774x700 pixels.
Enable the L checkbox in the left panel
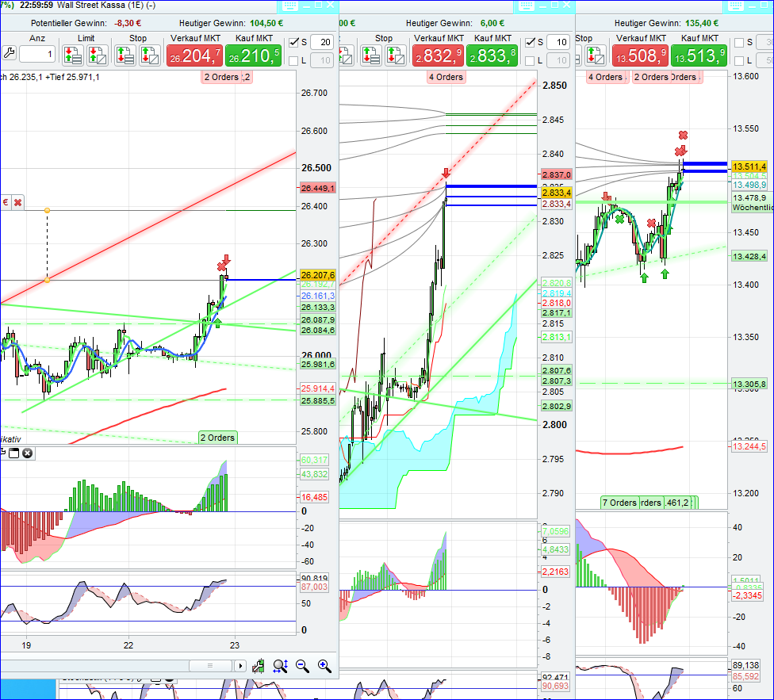click(x=293, y=59)
